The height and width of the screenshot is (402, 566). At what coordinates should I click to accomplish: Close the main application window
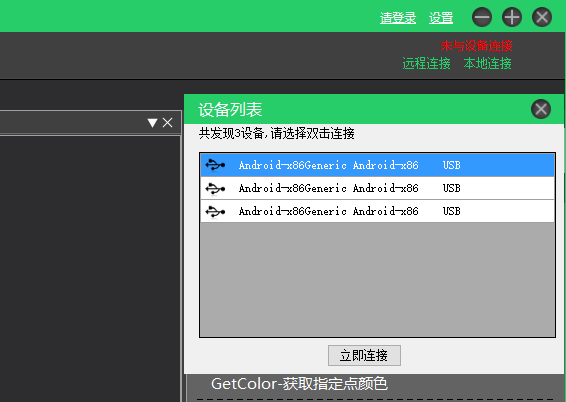(542, 17)
